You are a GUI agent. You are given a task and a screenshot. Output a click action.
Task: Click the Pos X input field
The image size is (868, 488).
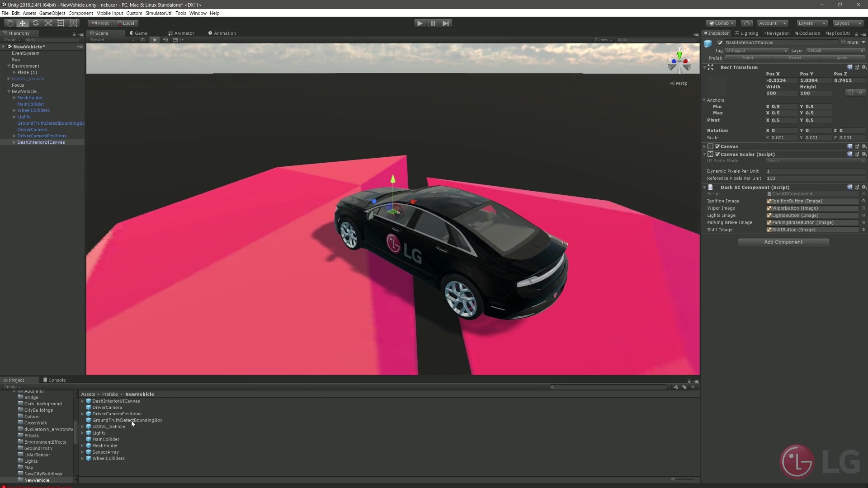coord(781,80)
